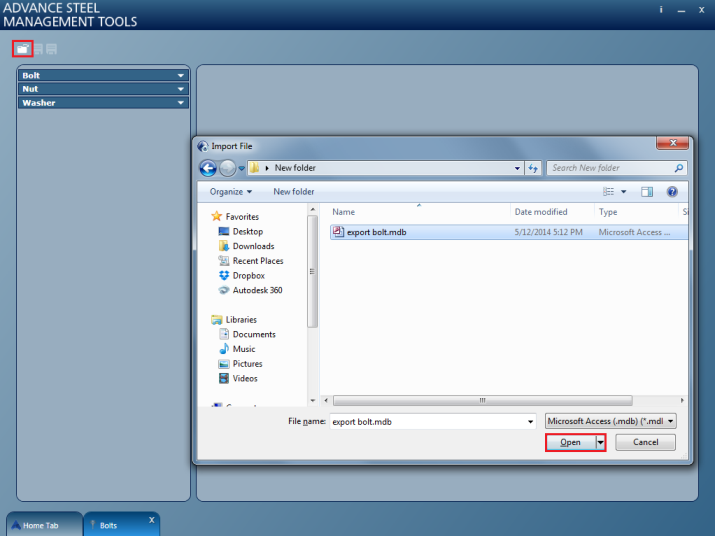
Task: Open the File name dropdown arrow
Action: tap(530, 422)
